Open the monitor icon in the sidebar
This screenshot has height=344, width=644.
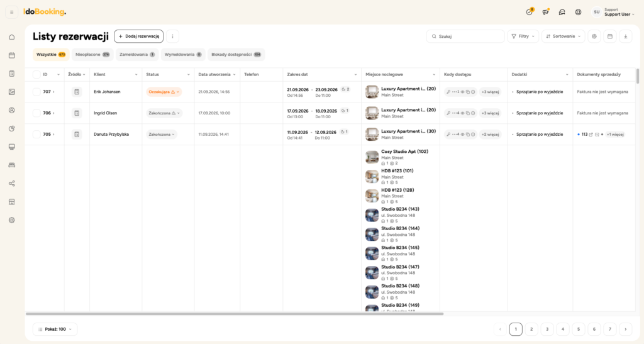pos(12,147)
